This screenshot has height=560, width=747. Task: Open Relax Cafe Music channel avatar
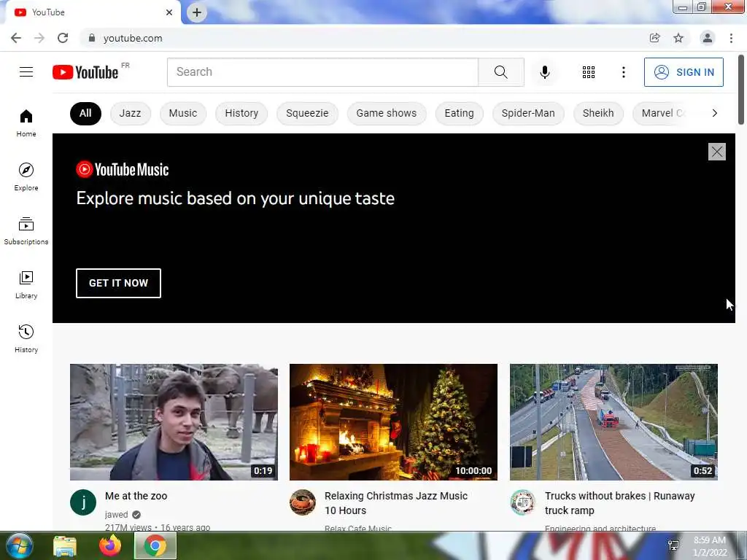[x=303, y=502]
